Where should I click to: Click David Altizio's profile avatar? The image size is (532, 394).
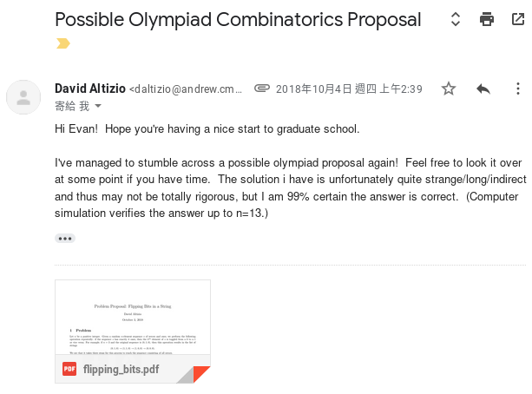(x=23, y=96)
